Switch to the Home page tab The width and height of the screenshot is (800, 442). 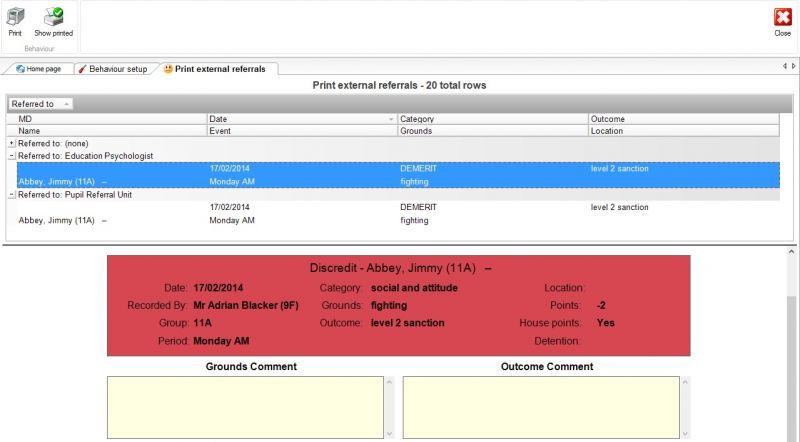38,69
